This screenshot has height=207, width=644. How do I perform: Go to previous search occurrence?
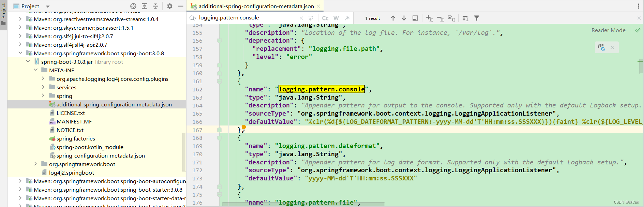393,18
